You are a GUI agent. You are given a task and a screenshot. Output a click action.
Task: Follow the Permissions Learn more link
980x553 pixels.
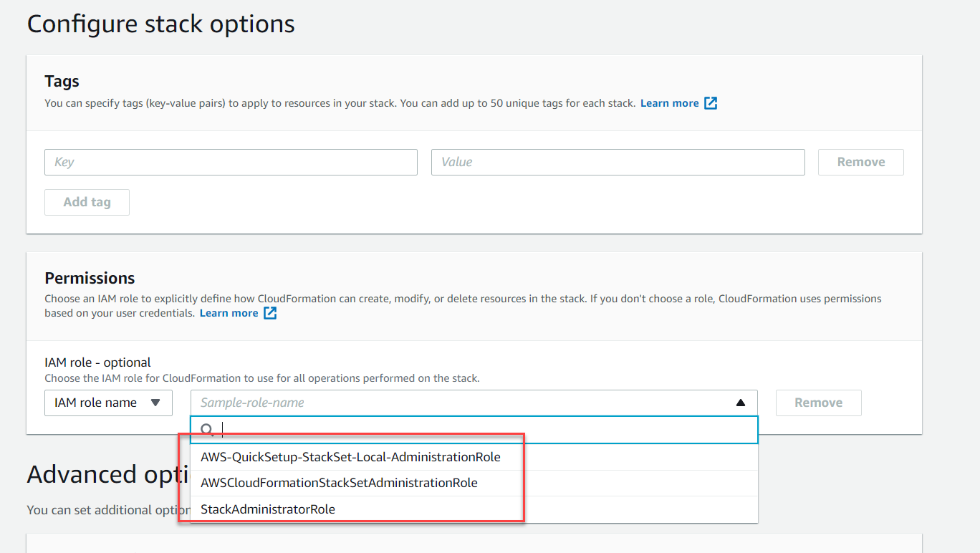(x=229, y=313)
